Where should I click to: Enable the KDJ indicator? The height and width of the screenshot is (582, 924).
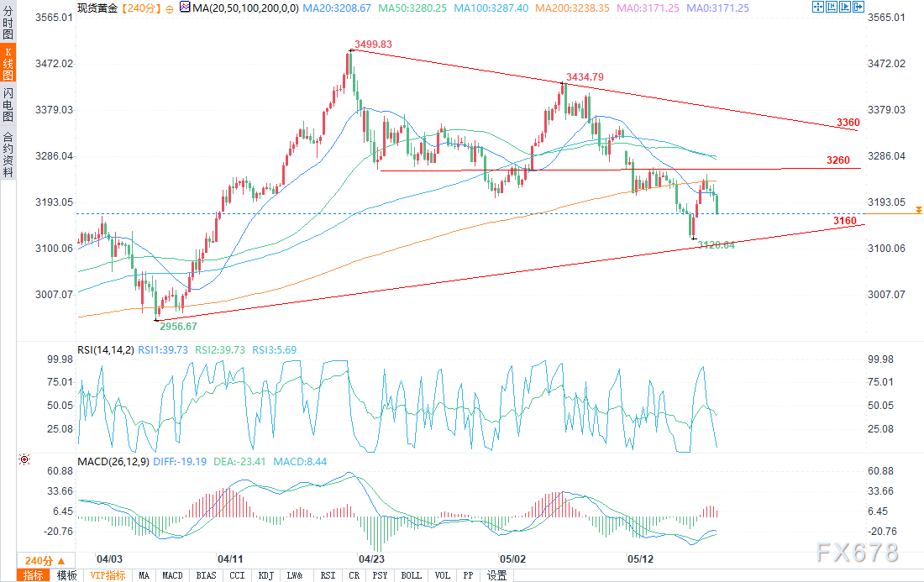265,575
